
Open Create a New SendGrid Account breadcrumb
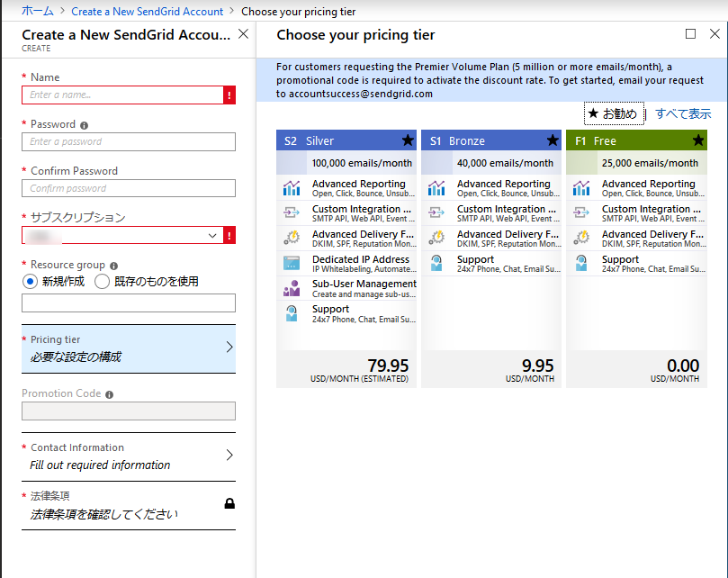(x=148, y=11)
